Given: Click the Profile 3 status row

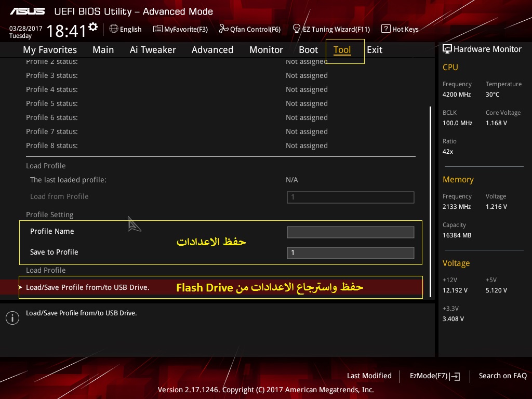Looking at the screenshot, I should 52,75.
